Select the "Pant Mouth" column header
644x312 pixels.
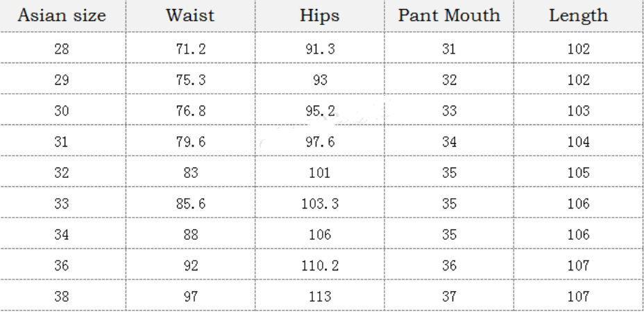tap(449, 16)
